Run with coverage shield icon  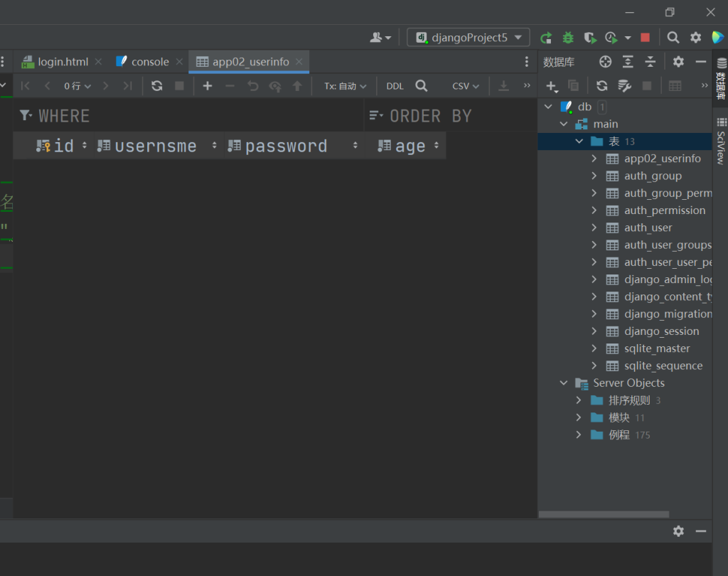[589, 38]
